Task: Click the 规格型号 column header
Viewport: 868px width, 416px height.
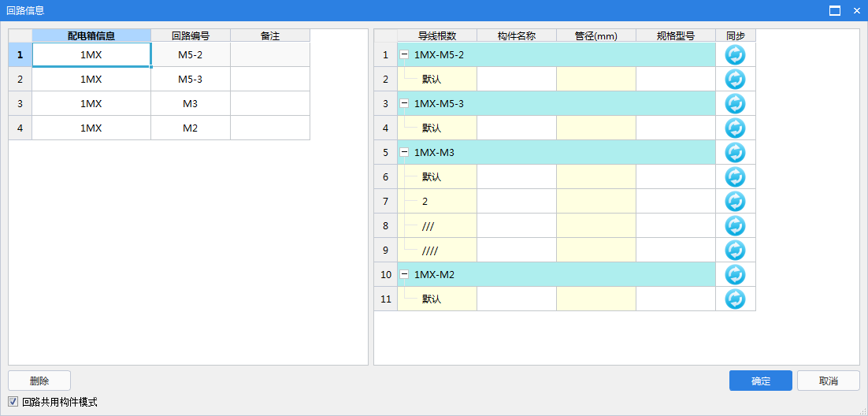Action: click(675, 35)
